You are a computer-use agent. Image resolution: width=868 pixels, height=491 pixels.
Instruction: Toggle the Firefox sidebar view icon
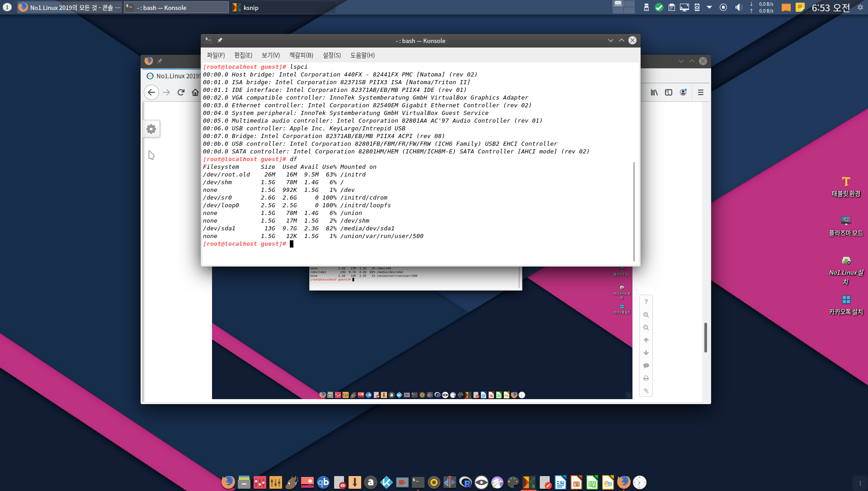669,92
